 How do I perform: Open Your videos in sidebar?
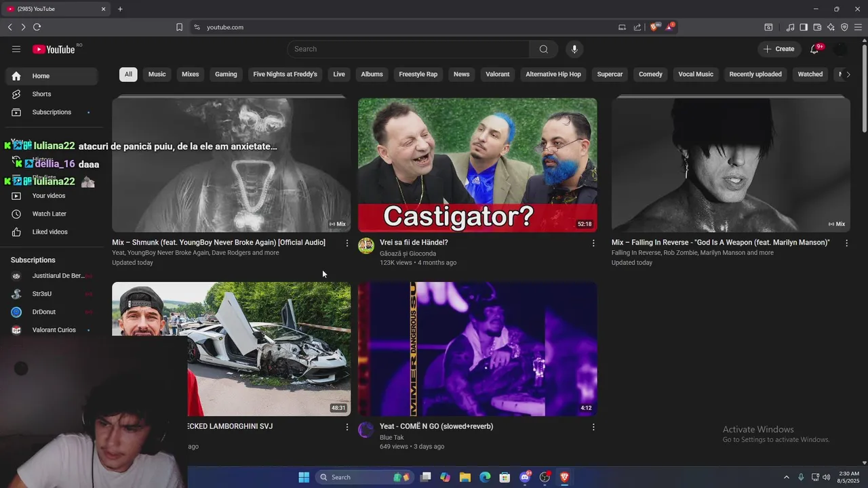click(x=52, y=196)
